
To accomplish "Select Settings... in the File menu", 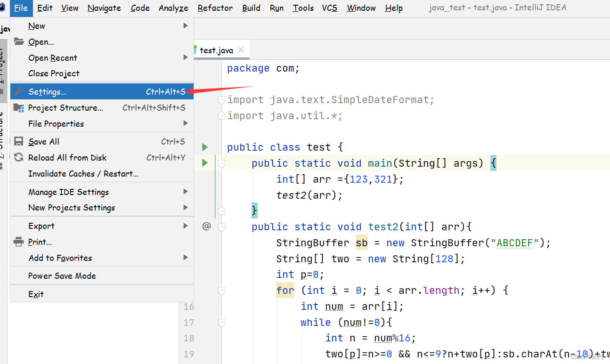I will 102,91.
